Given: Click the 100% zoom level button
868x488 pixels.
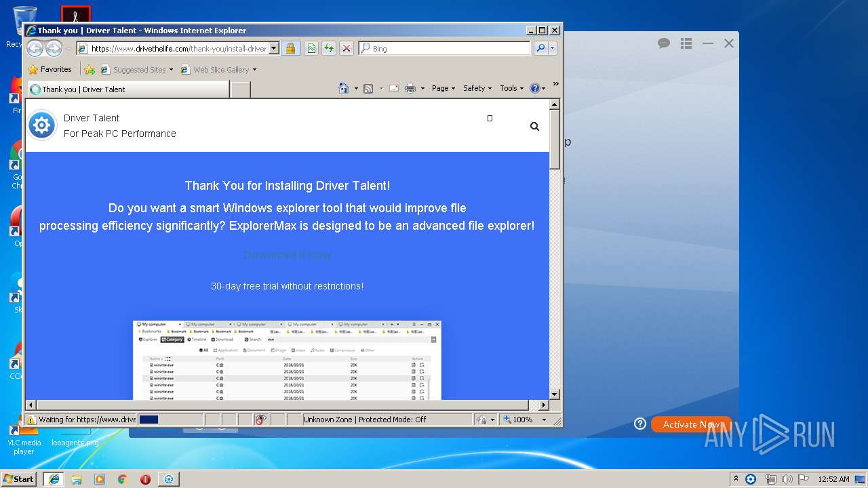Looking at the screenshot, I should click(517, 420).
